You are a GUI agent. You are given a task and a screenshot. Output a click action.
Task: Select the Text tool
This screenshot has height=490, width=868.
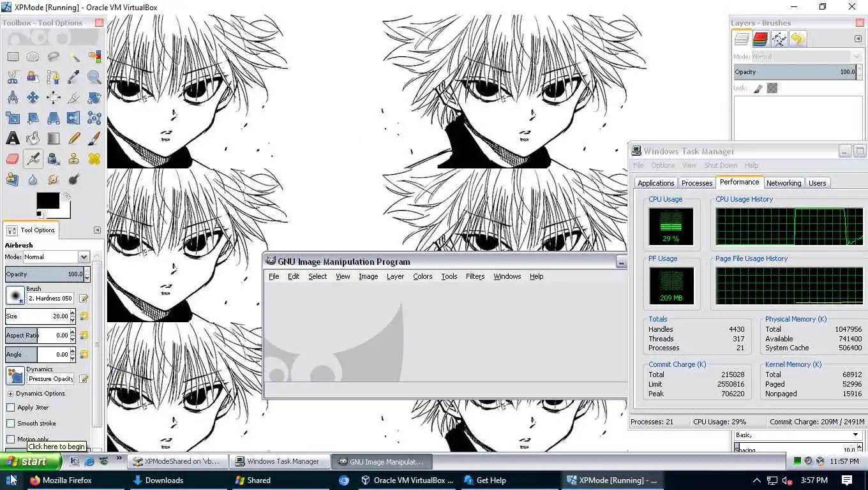(12, 138)
